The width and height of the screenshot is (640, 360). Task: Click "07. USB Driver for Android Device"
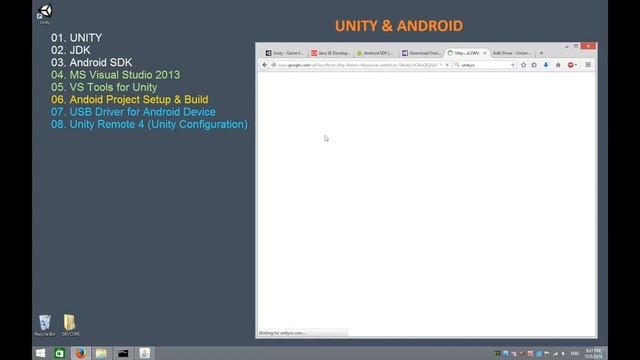133,112
